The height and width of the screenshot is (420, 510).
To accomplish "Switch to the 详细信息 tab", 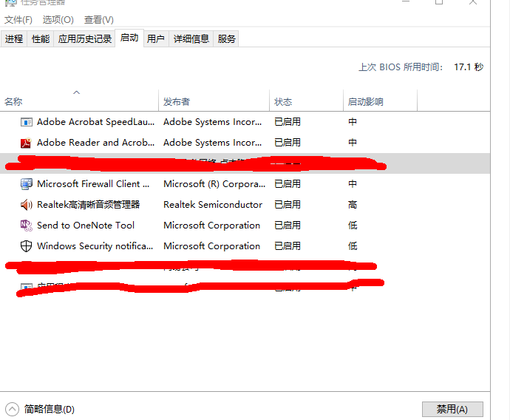I will (x=191, y=39).
